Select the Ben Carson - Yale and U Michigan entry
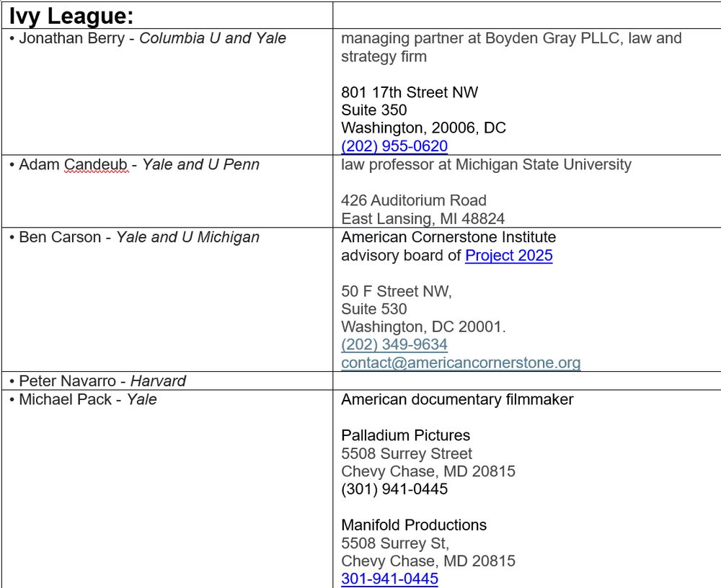The height and width of the screenshot is (588, 721). point(134,237)
